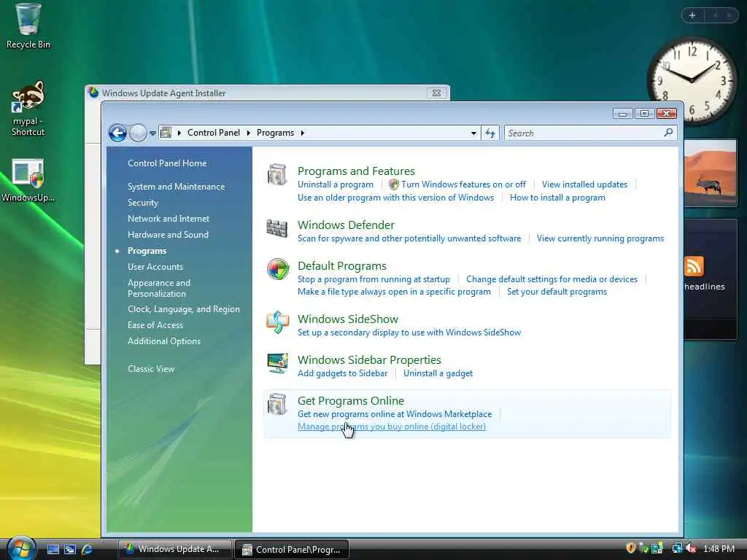Click Set your default programs link

557,292
